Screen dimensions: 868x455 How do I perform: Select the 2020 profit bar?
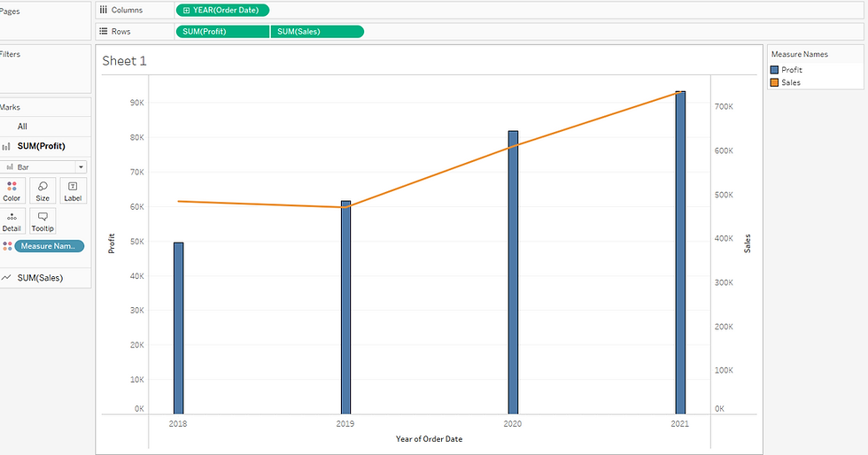513,273
